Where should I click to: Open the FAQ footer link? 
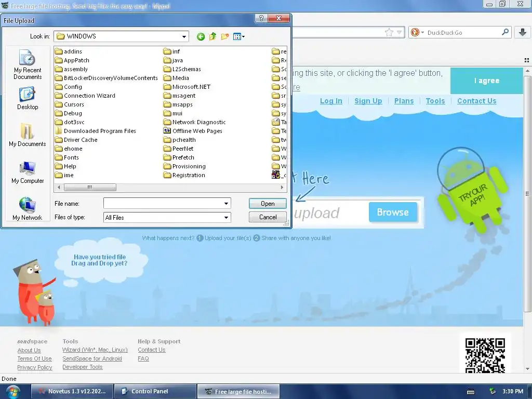[x=143, y=358]
